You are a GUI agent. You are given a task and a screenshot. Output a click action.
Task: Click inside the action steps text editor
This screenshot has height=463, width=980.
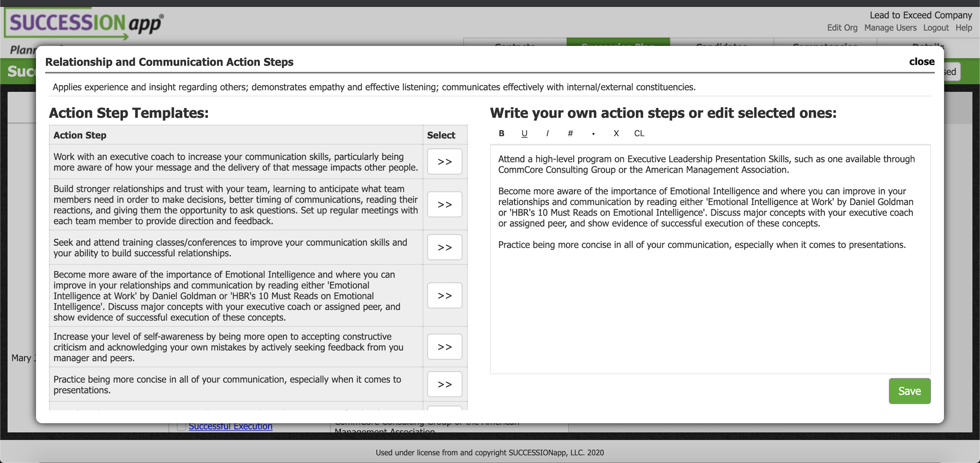tap(710, 259)
